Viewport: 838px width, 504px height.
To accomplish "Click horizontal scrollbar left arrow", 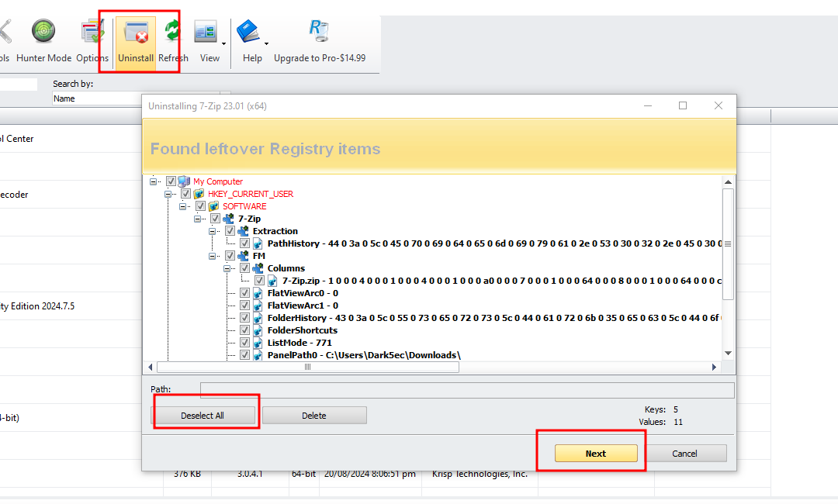I will (x=151, y=367).
